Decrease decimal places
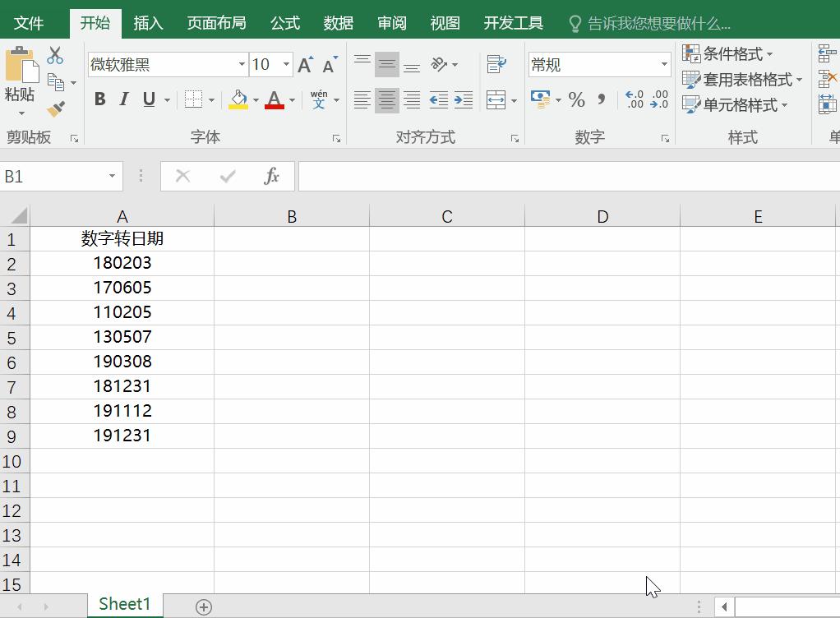840x618 pixels. [659, 99]
